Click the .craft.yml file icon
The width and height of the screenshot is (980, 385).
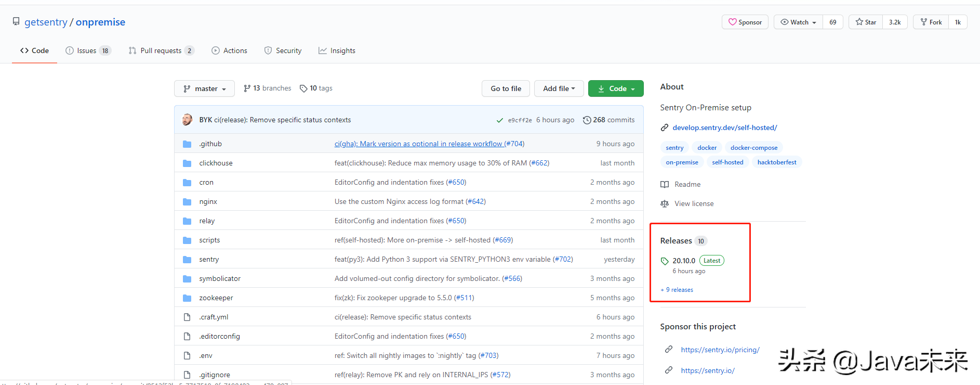[187, 317]
